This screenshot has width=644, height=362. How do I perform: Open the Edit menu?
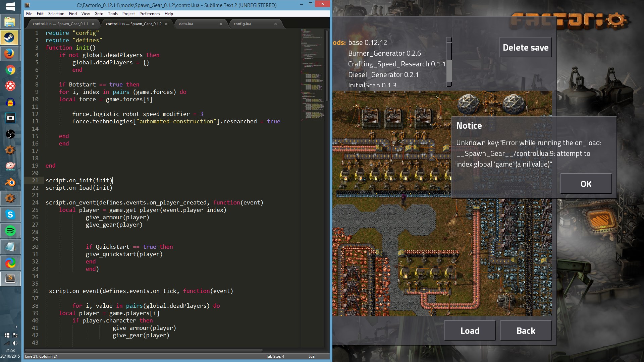40,14
